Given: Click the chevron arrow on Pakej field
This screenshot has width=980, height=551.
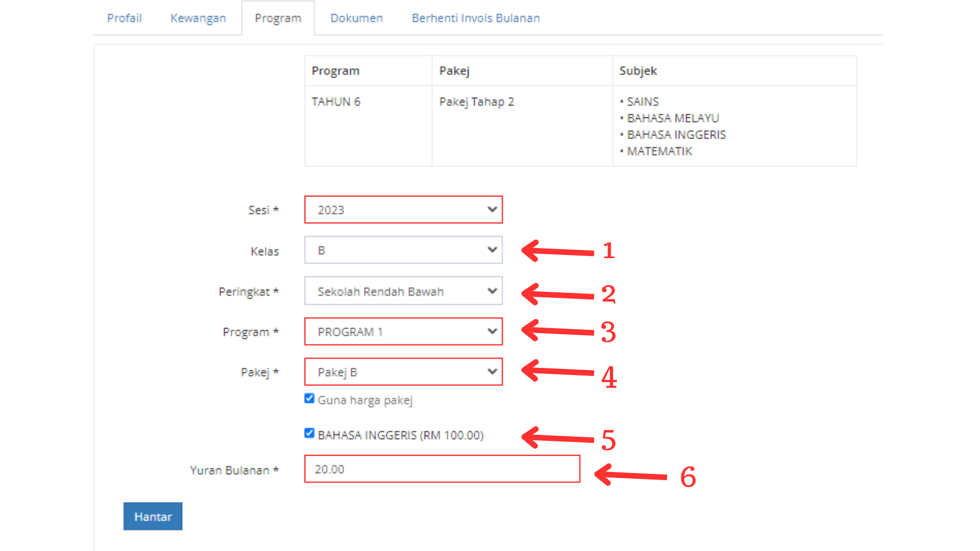Looking at the screenshot, I should tap(492, 371).
